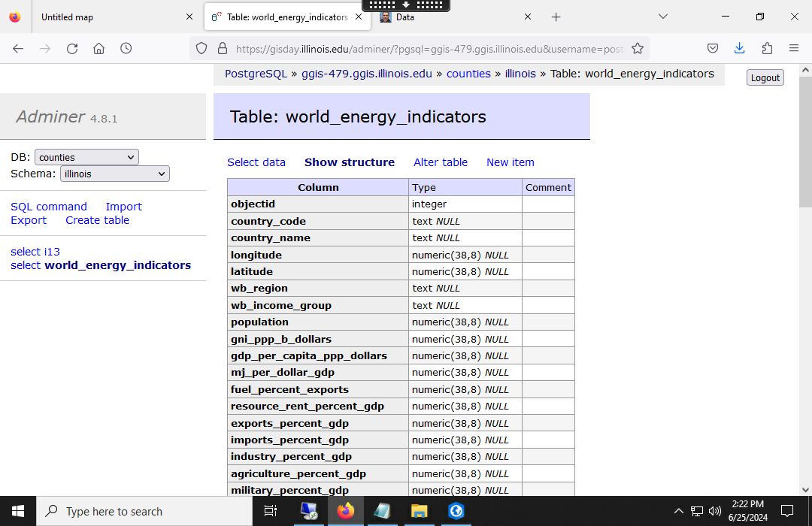The height and width of the screenshot is (526, 812).
Task: Open new browser tab plus button
Action: click(556, 17)
